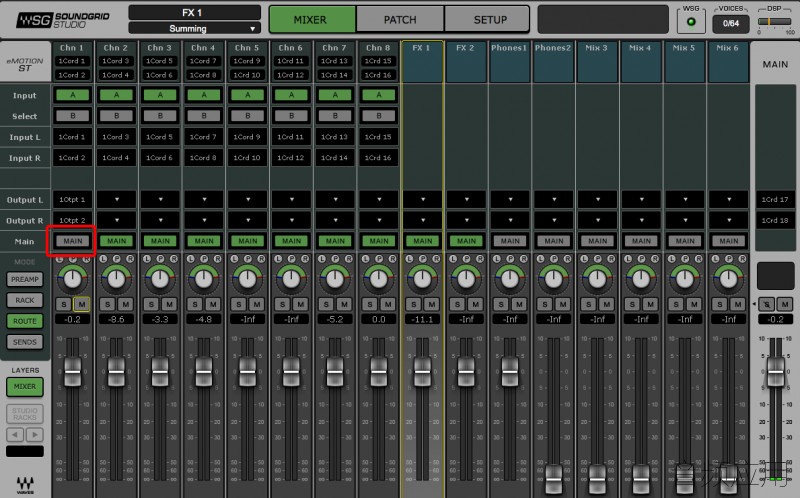Image resolution: width=800 pixels, height=498 pixels.
Task: Select RACK mode
Action: (25, 301)
